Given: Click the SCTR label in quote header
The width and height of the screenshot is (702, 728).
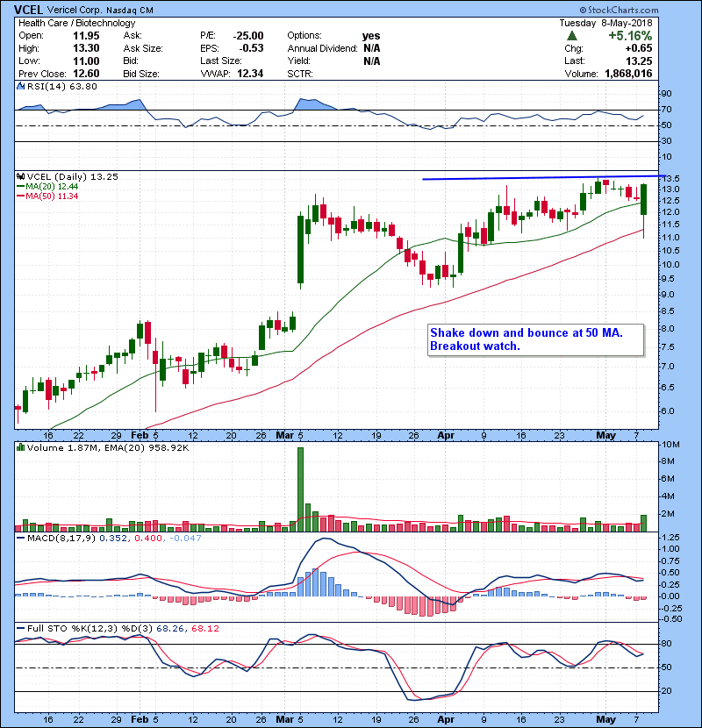Looking at the screenshot, I should (299, 74).
